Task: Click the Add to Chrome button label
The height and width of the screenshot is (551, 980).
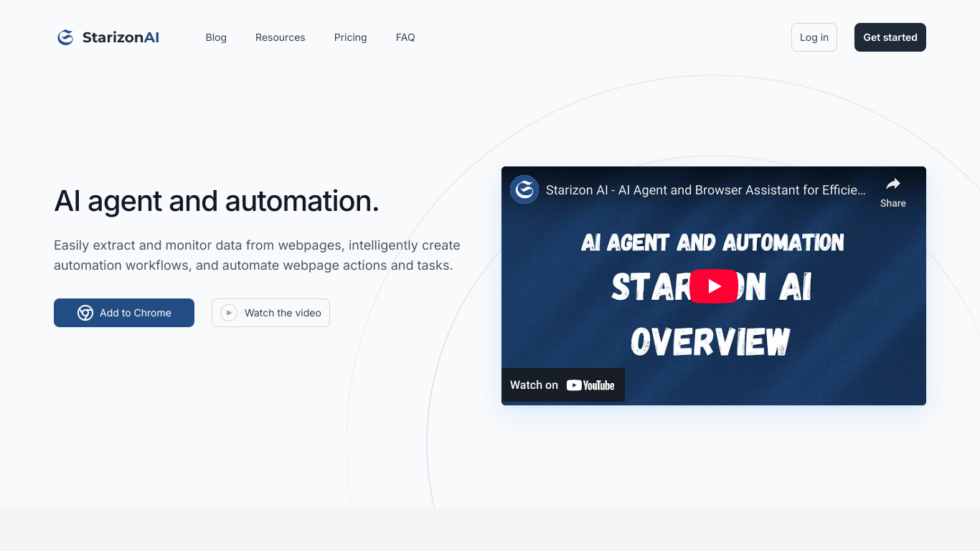Action: click(136, 313)
